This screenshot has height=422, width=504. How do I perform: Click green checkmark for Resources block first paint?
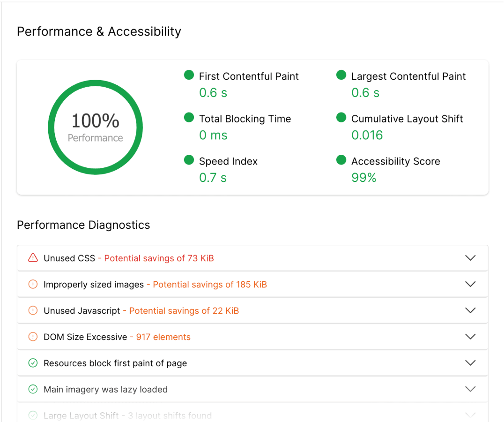tap(33, 363)
